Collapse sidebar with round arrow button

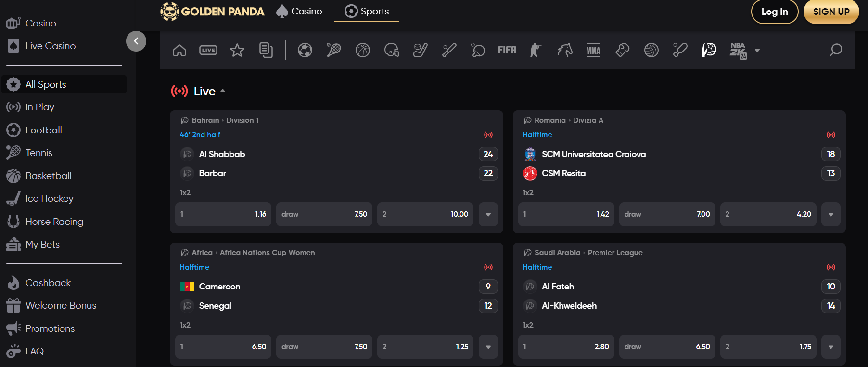(136, 41)
